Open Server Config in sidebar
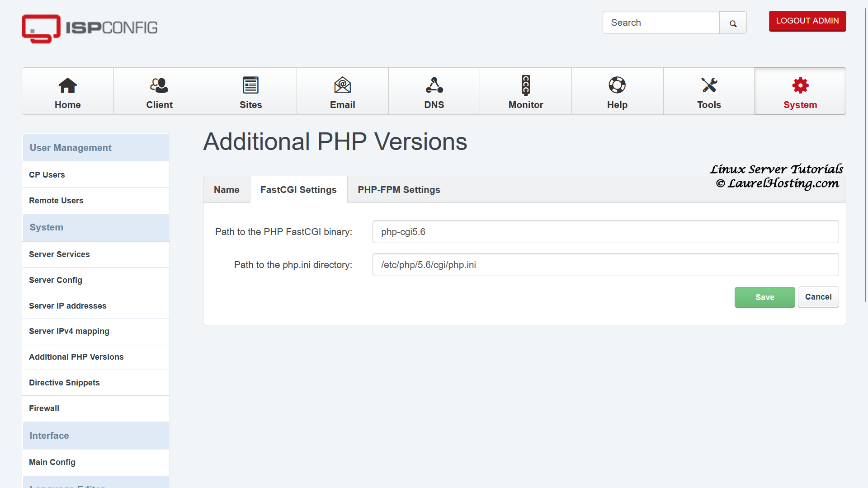 (x=96, y=280)
